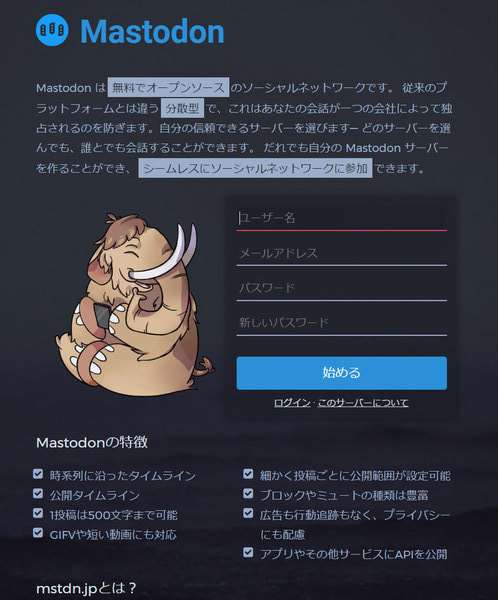
Task: Focus the メールアドレス email field
Action: click(341, 254)
